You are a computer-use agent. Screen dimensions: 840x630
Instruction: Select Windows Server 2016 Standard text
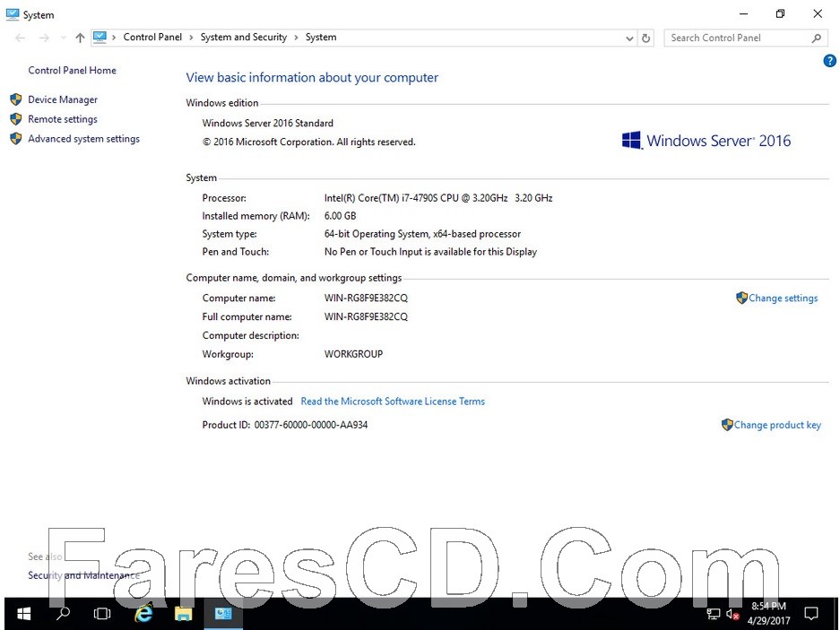point(268,123)
